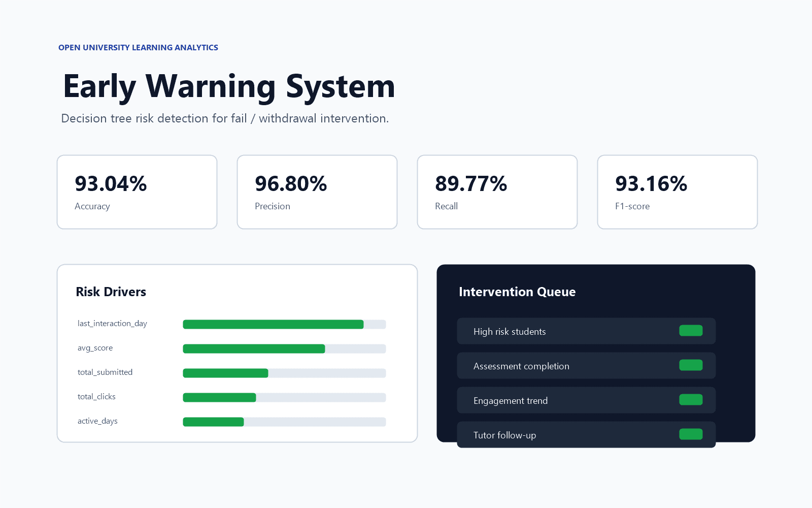Viewport: 812px width, 508px height.
Task: Toggle the Assessment completion green pill
Action: (x=691, y=365)
